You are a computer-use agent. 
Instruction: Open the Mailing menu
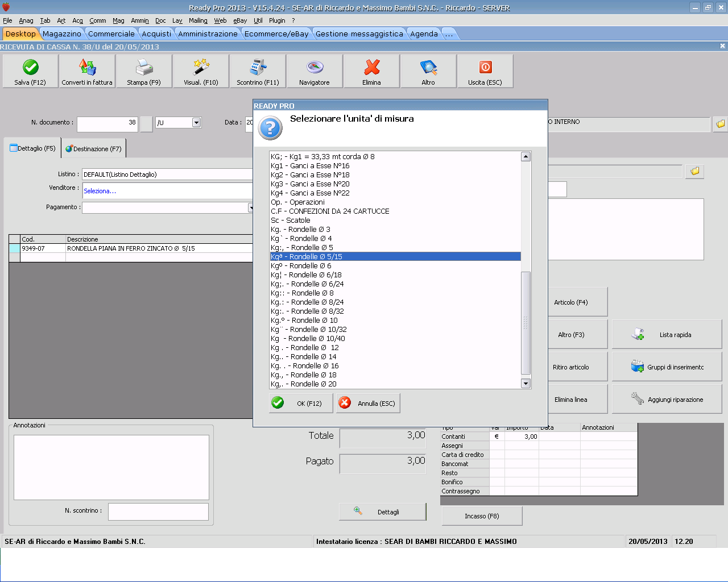198,20
